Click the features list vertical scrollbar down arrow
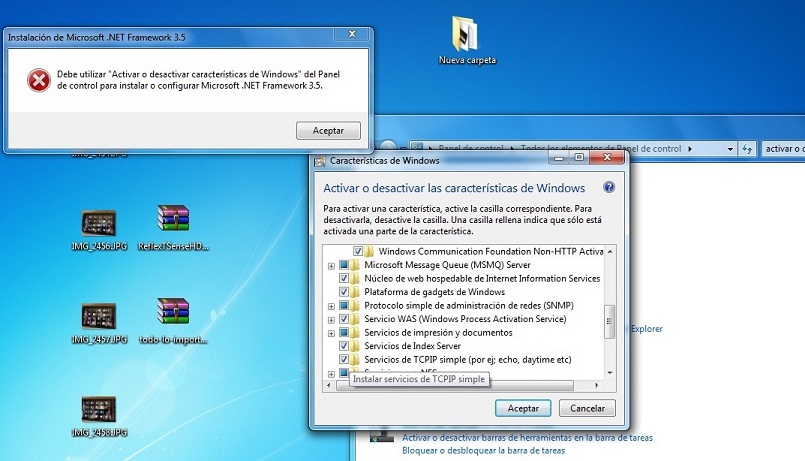 point(610,373)
